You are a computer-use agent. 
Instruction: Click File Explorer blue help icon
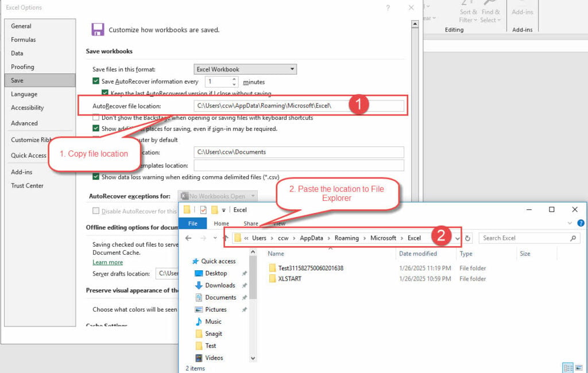point(581,223)
